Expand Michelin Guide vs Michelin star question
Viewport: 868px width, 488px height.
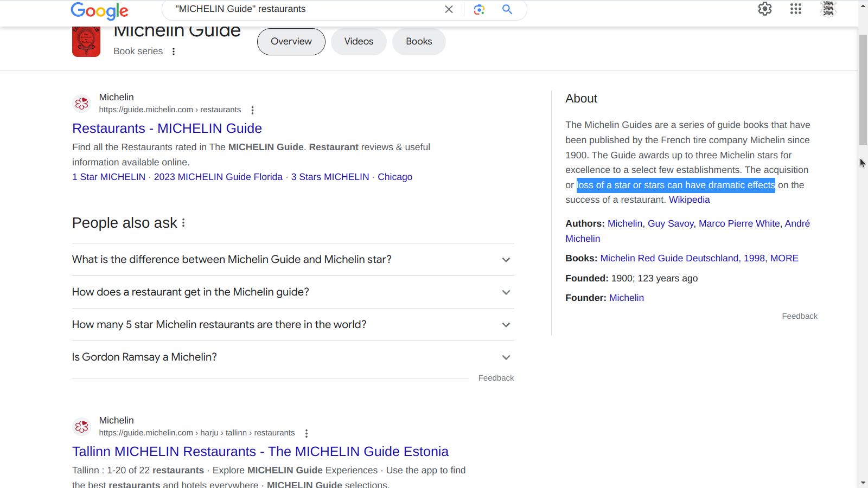point(293,260)
